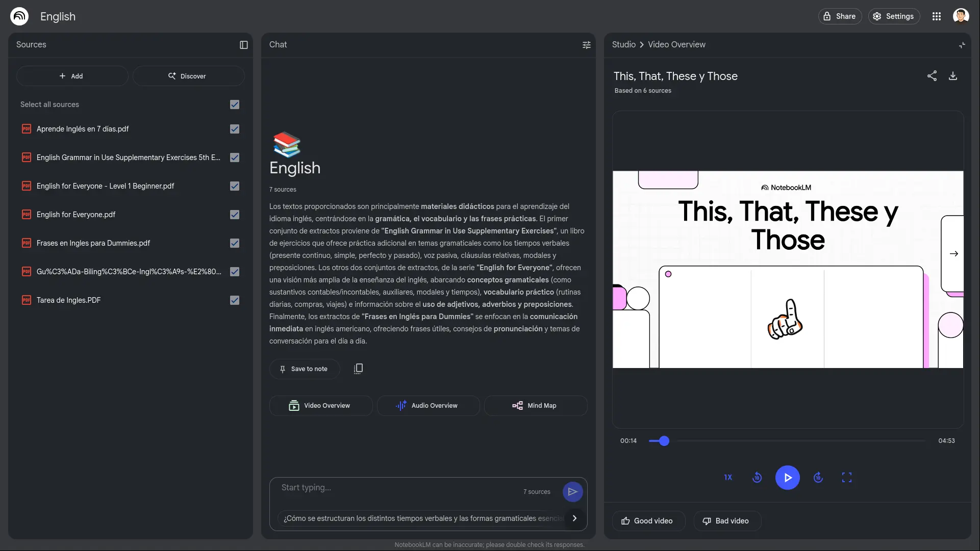The image size is (980, 551).
Task: Rewind video ten seconds
Action: (757, 478)
